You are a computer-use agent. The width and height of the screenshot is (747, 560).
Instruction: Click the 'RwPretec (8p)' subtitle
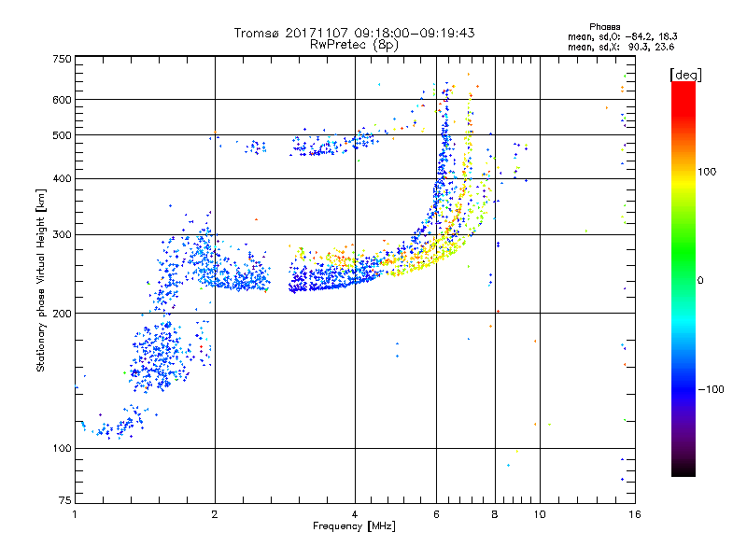(x=354, y=45)
